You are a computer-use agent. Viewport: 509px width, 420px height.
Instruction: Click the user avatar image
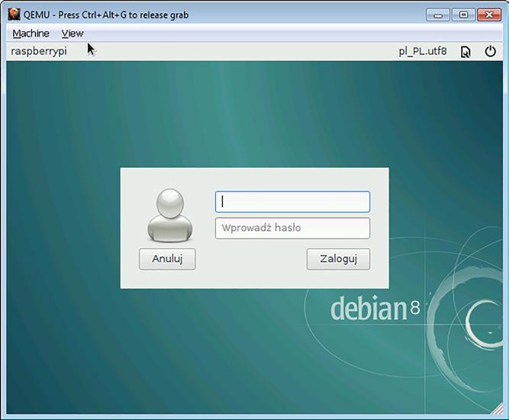coord(170,216)
